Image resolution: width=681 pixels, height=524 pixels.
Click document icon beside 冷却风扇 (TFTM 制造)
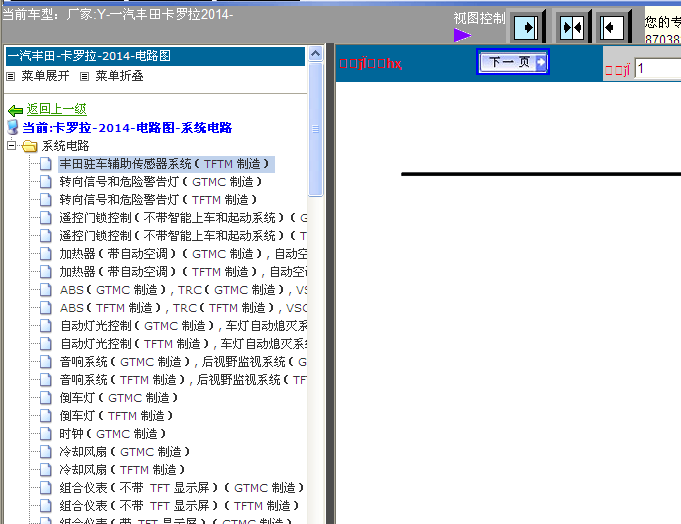click(x=46, y=470)
